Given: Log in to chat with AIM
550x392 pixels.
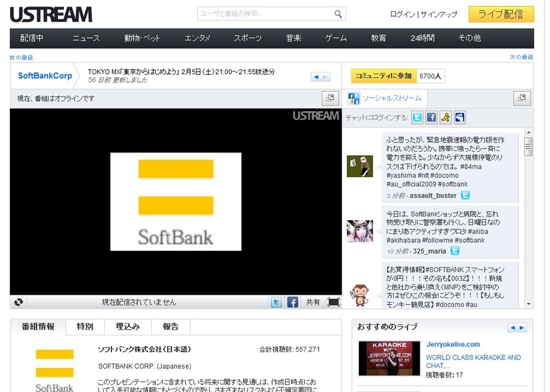Looking at the screenshot, I should (445, 117).
